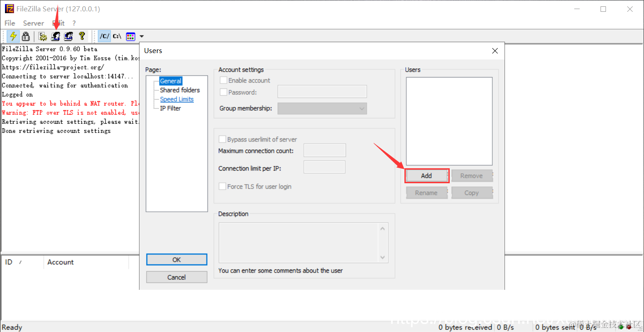Open the dropdown arrow beside sort icon
Screen dimensions: 644x332
coord(141,36)
